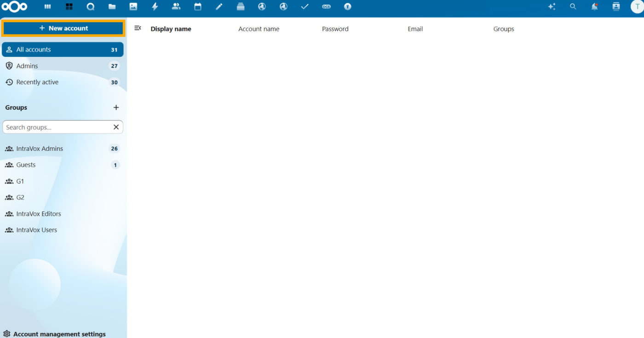
Task: Create a new account
Action: click(x=63, y=28)
